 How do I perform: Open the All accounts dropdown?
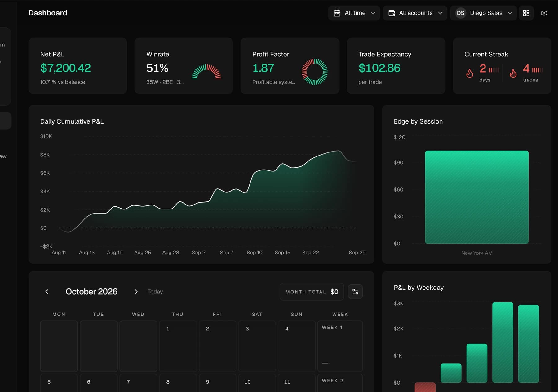pyautogui.click(x=415, y=13)
